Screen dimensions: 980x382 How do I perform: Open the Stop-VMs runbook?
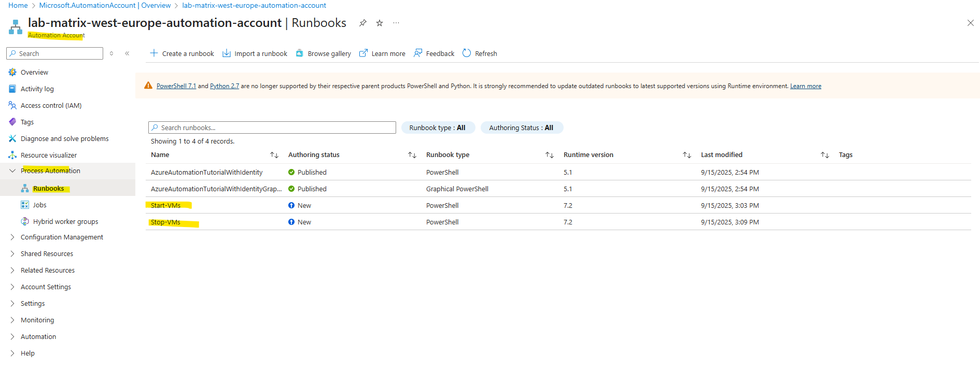pyautogui.click(x=166, y=222)
